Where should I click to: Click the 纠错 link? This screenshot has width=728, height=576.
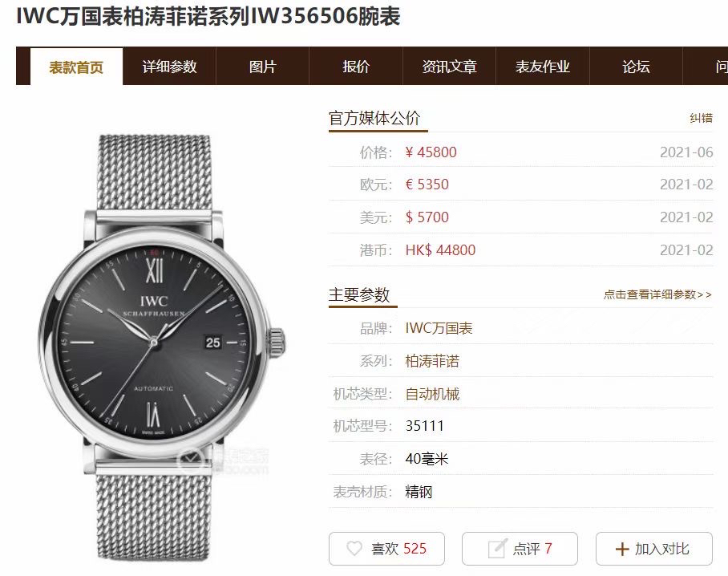click(701, 118)
